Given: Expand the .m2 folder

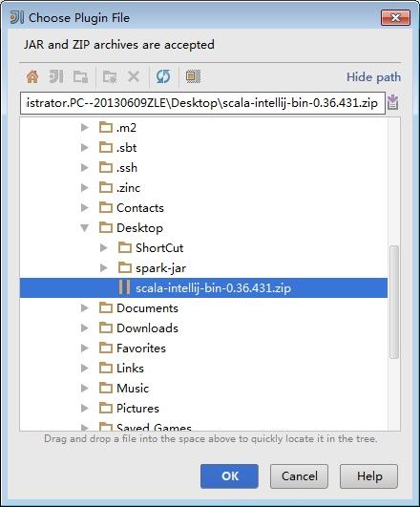Looking at the screenshot, I should [85, 127].
